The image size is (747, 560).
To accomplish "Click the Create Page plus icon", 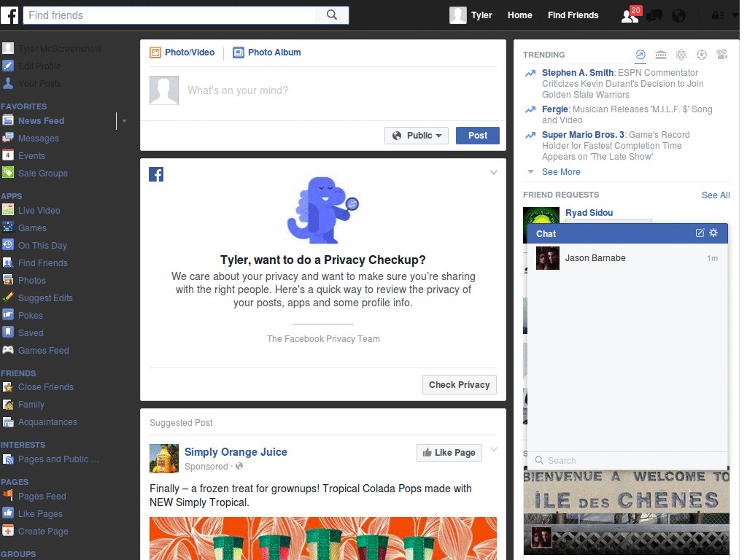I will coord(7,531).
